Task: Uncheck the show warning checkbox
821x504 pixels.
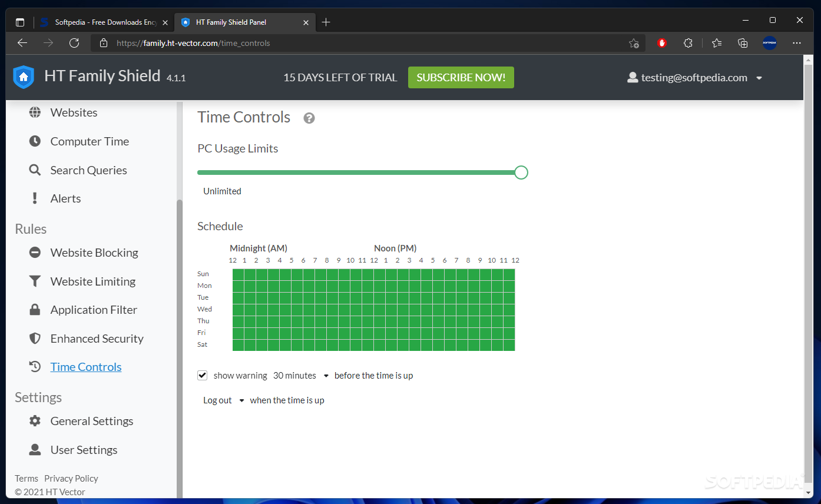Action: 203,375
